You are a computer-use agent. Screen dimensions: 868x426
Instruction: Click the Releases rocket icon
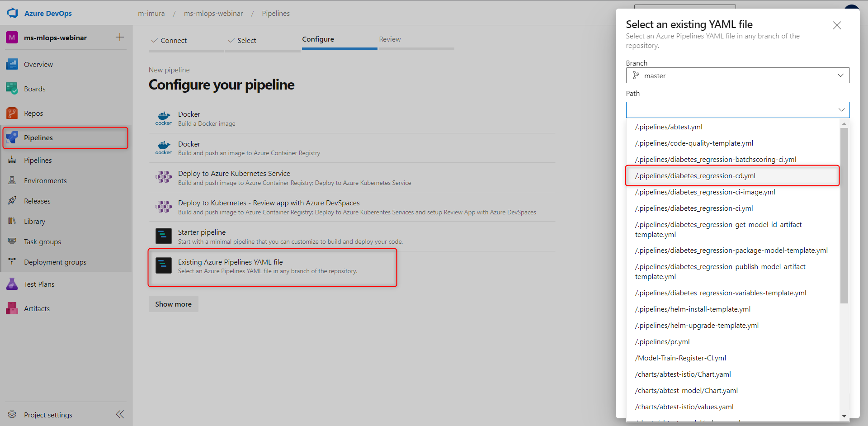(12, 201)
